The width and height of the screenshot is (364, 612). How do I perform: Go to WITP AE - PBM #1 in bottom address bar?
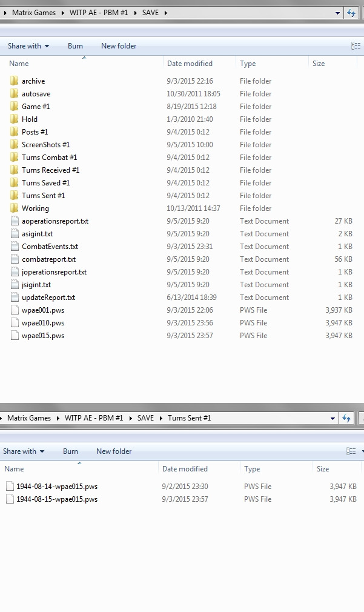pyautogui.click(x=94, y=418)
